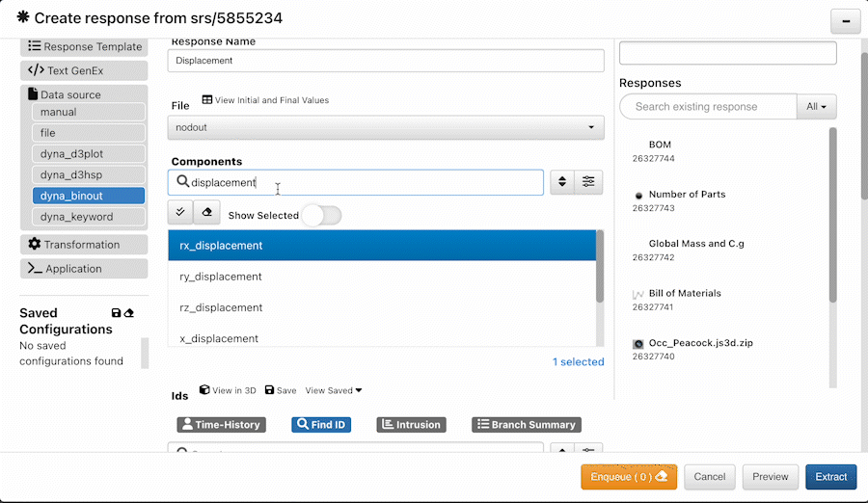Click the Save link next to Ids
This screenshot has height=503, width=868.
[x=281, y=390]
